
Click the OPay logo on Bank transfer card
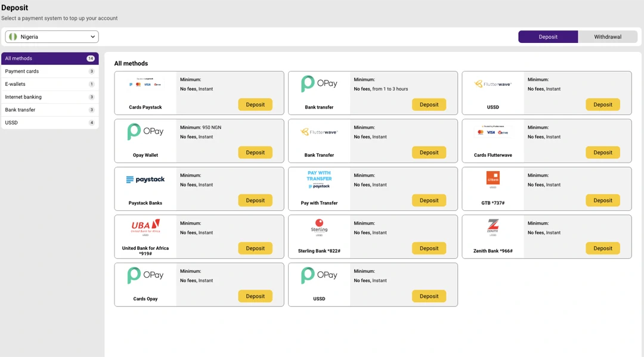click(x=319, y=83)
